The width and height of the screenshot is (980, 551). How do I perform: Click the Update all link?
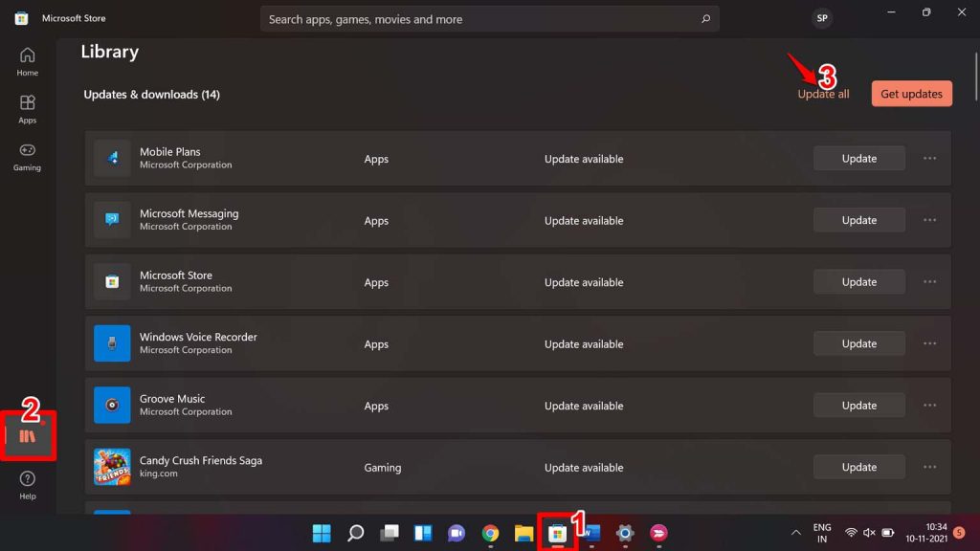(x=822, y=93)
